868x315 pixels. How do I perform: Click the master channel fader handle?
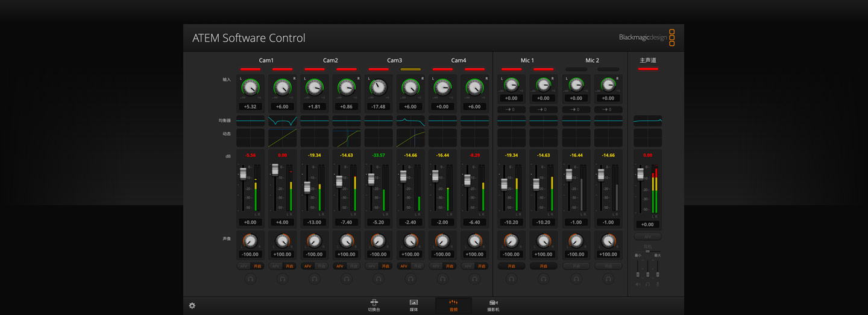640,174
